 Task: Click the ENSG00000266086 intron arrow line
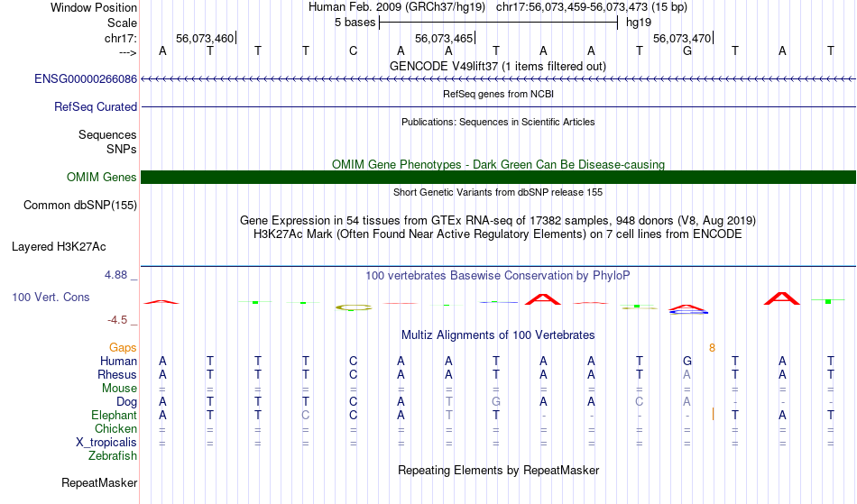[498, 79]
